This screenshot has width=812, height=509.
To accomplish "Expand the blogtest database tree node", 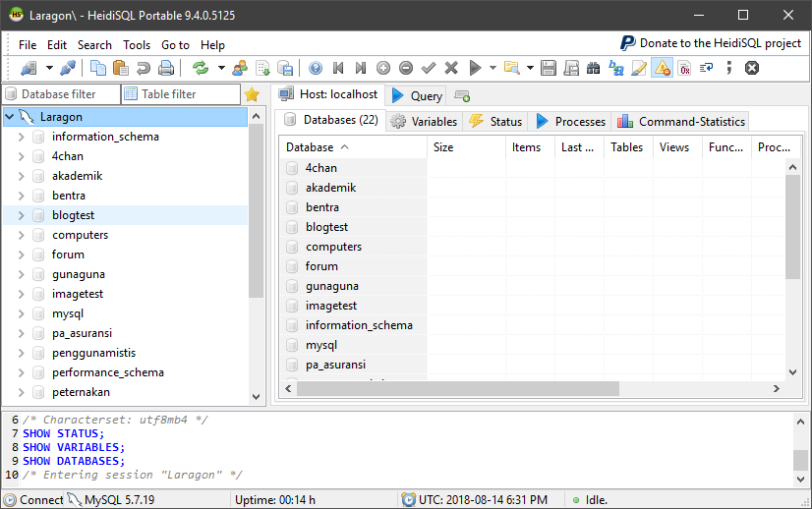I will pyautogui.click(x=21, y=215).
